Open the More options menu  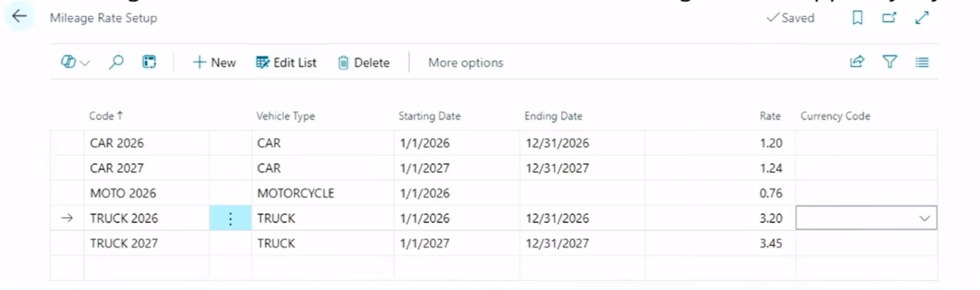pos(465,62)
